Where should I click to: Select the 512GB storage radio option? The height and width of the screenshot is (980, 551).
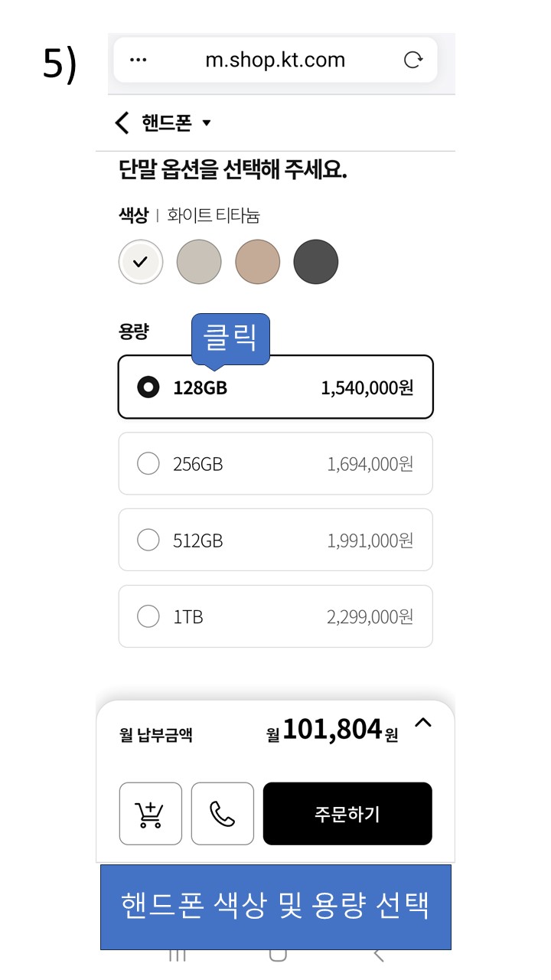tap(275, 540)
